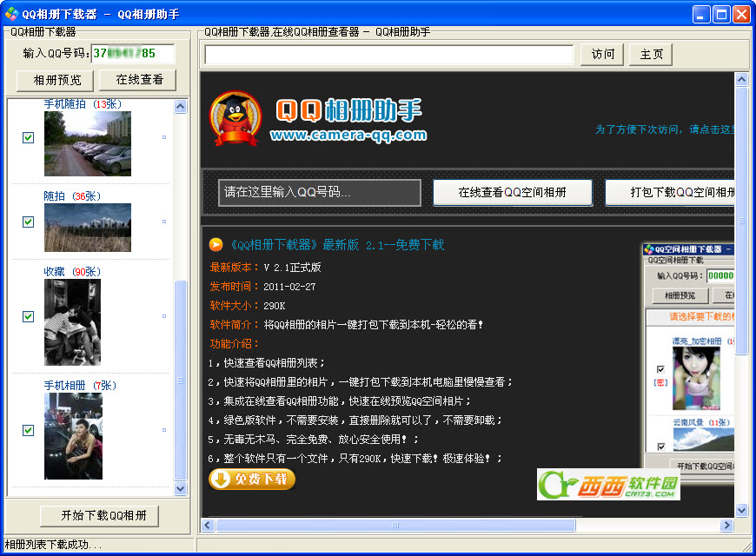
Task: Click the QQ penguin logo on the webpage
Action: click(x=235, y=119)
